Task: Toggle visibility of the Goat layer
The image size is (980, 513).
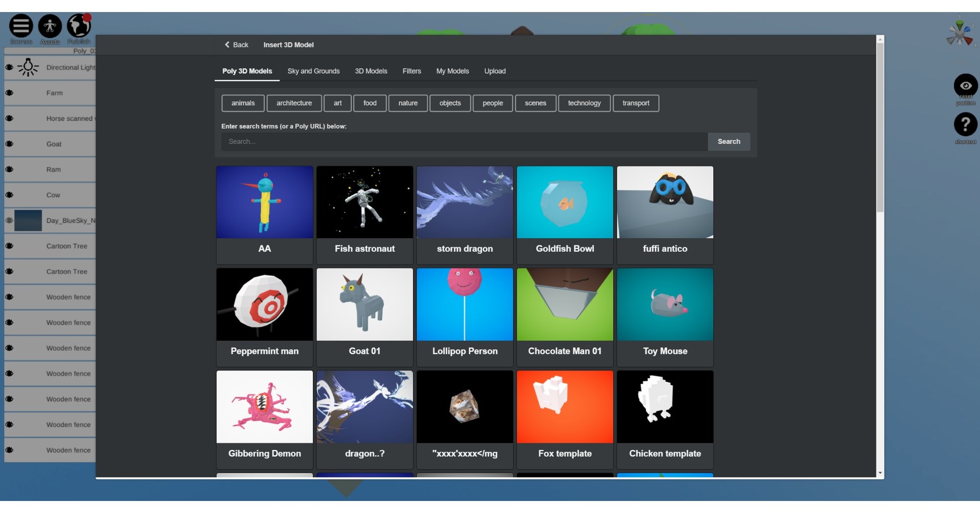Action: click(x=9, y=144)
